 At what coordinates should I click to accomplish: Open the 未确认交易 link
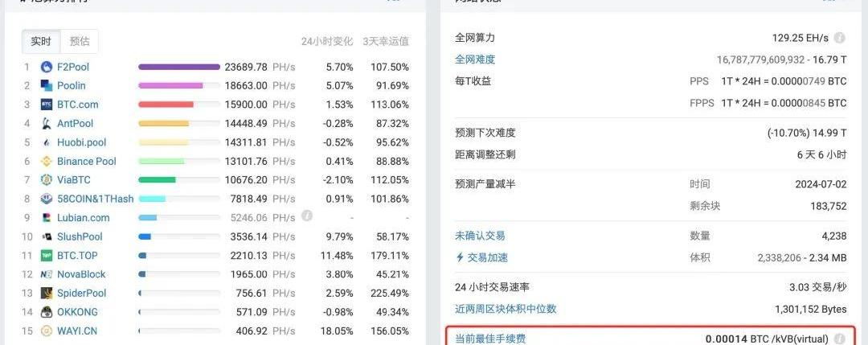click(x=480, y=236)
